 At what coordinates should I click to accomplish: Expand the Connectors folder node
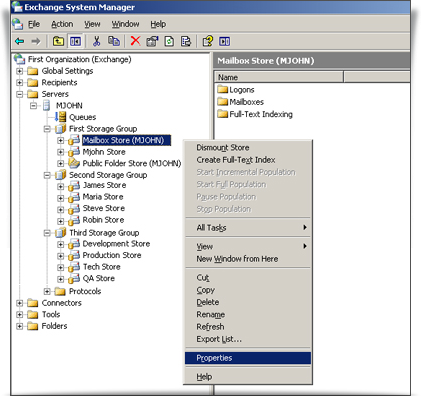tap(20, 303)
